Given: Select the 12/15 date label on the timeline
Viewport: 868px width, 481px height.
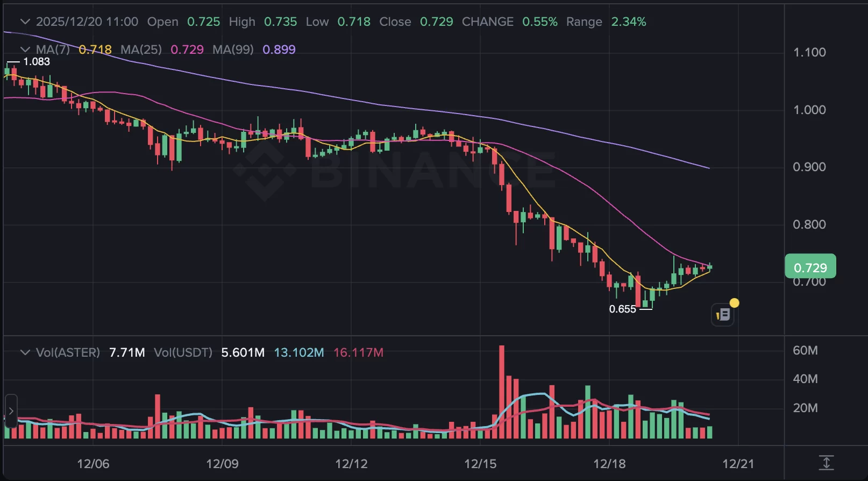Looking at the screenshot, I should (482, 463).
